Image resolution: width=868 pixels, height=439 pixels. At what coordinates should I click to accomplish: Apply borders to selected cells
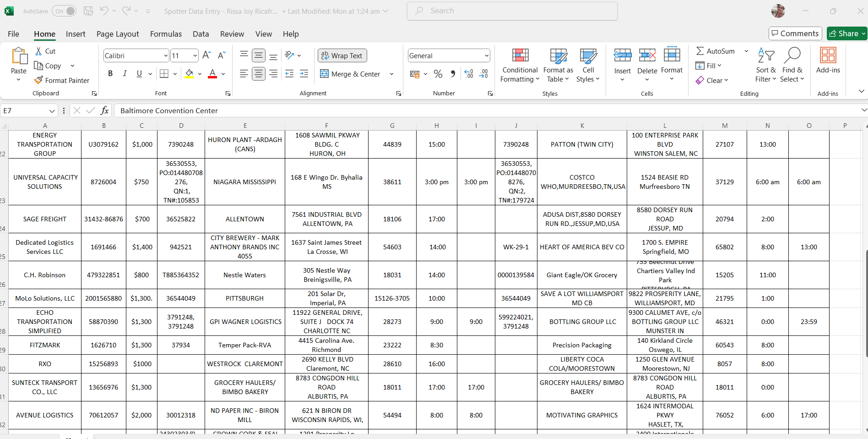point(164,73)
